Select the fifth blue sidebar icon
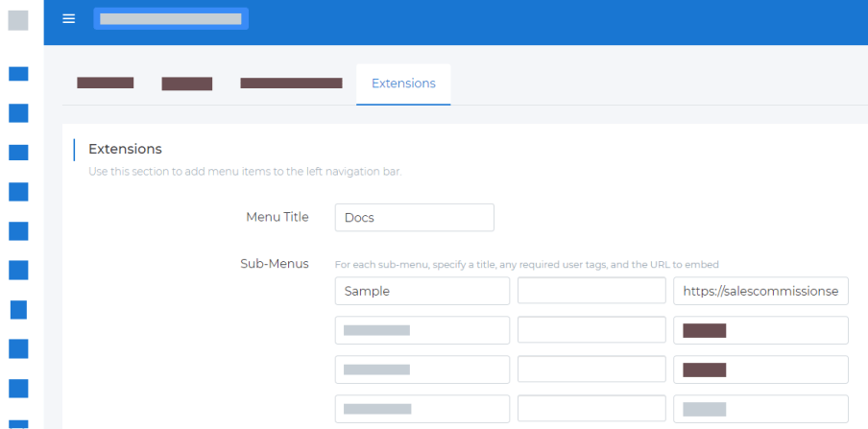Image resolution: width=868 pixels, height=429 pixels. click(18, 230)
